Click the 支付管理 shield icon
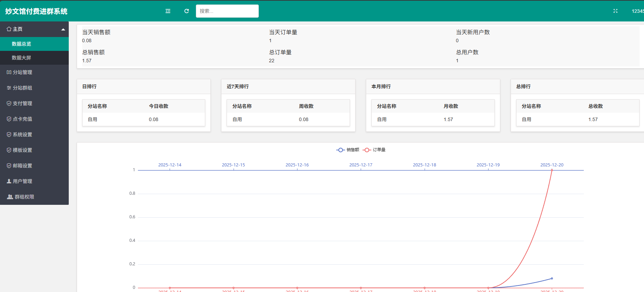The width and height of the screenshot is (644, 292). [x=9, y=103]
